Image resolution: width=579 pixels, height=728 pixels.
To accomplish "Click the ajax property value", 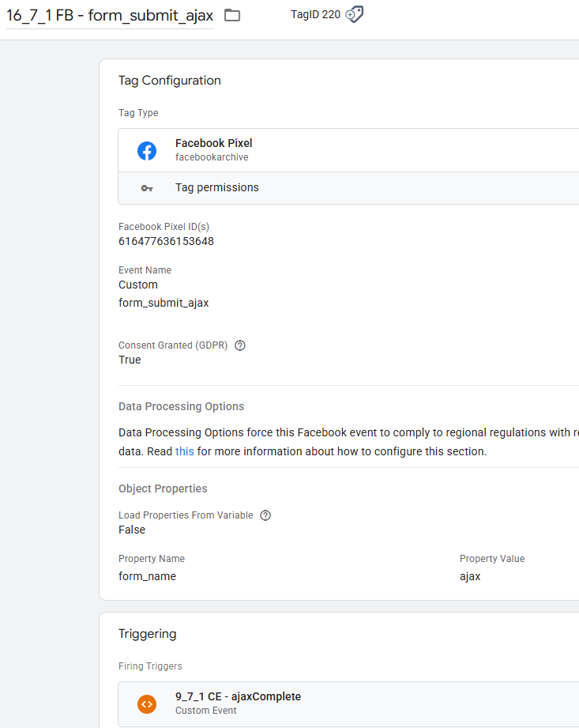I will click(470, 577).
